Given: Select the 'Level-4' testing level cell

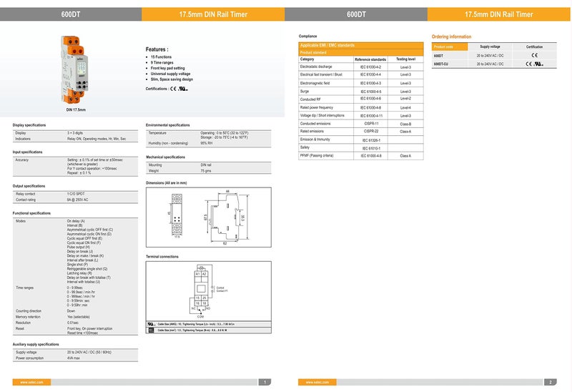Looking at the screenshot, I should [405, 108].
